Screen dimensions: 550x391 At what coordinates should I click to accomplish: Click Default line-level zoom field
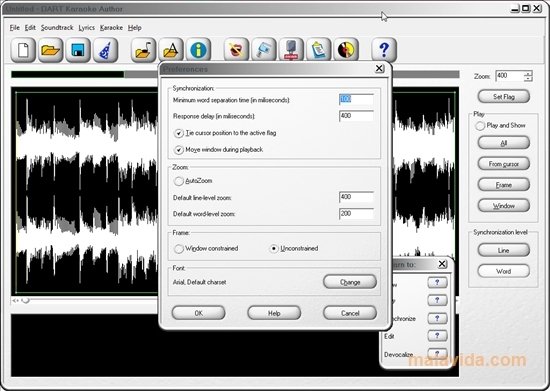[356, 197]
